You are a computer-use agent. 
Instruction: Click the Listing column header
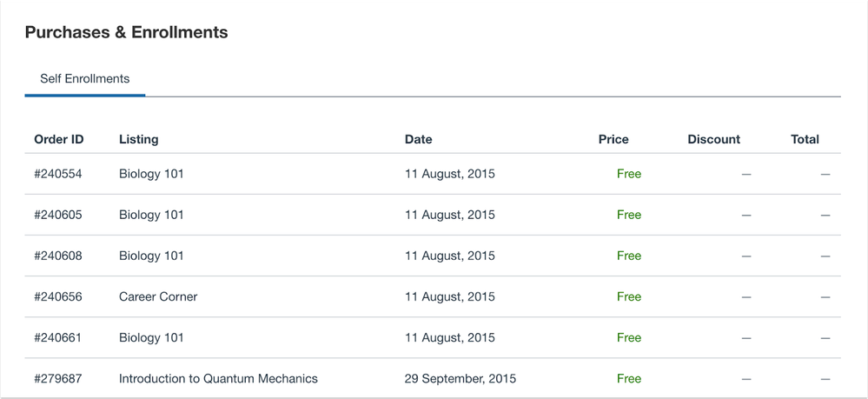pos(138,140)
